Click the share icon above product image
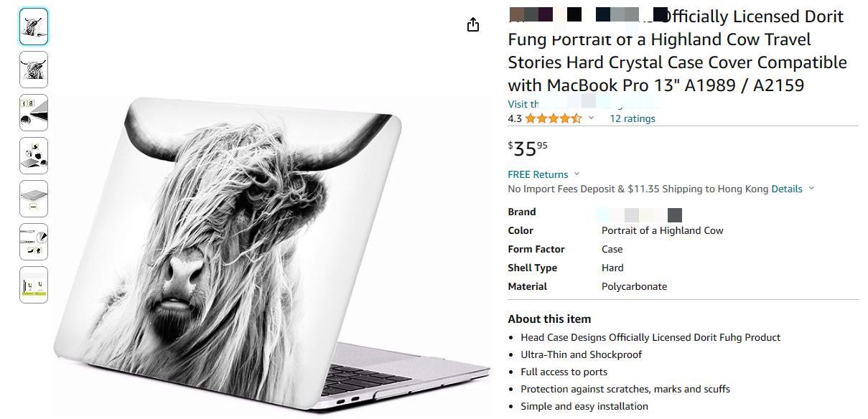The width and height of the screenshot is (868, 419). click(472, 25)
